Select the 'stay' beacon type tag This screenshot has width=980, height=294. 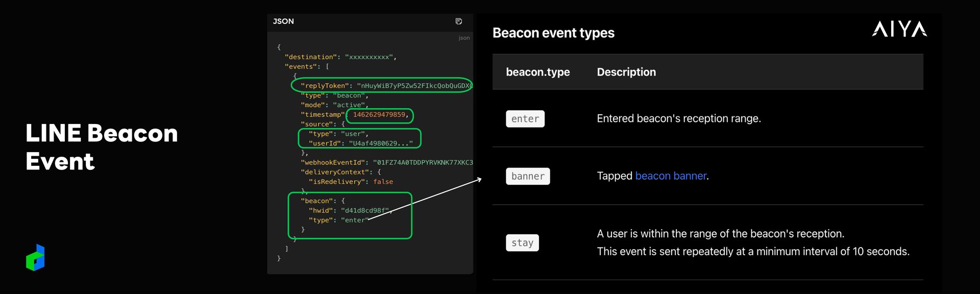point(522,243)
